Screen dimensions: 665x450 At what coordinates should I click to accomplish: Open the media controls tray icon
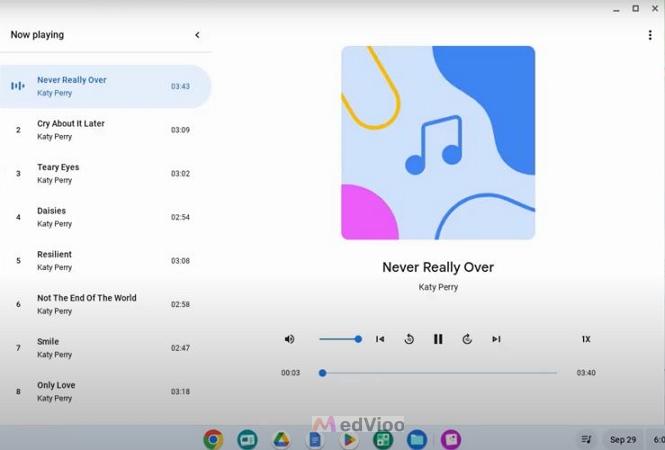(x=587, y=439)
